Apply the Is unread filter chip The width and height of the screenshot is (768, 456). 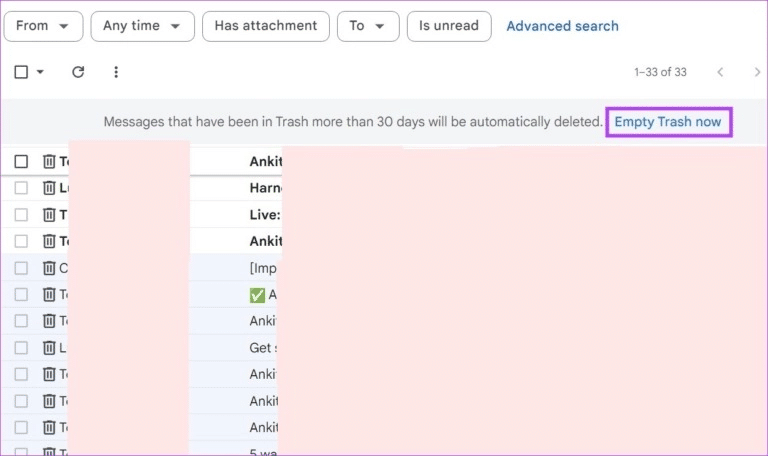pyautogui.click(x=449, y=26)
